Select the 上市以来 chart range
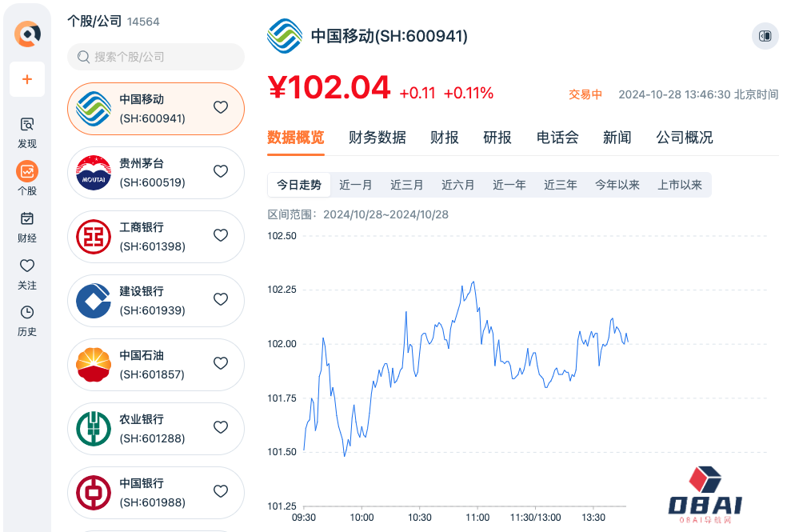 (x=680, y=185)
